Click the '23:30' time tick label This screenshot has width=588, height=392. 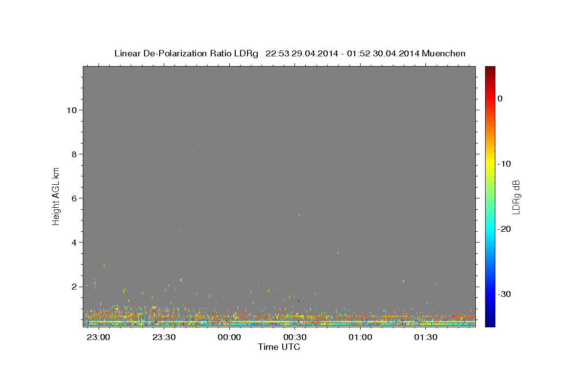(164, 338)
